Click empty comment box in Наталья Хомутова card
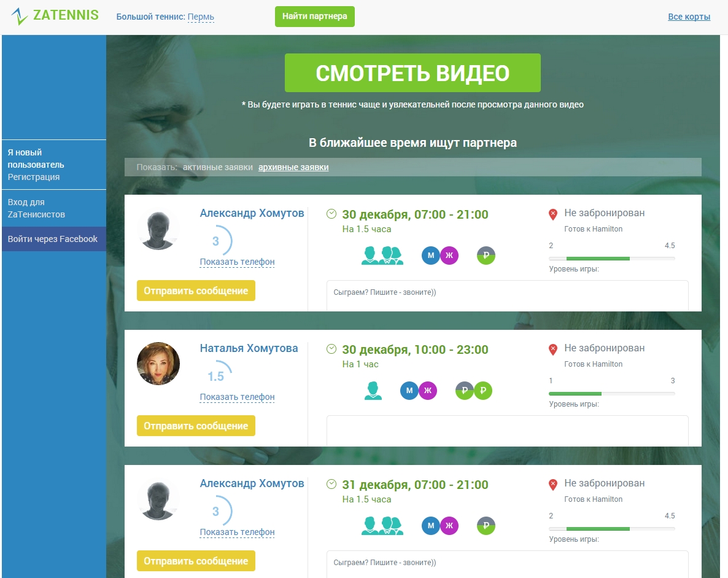 508,431
